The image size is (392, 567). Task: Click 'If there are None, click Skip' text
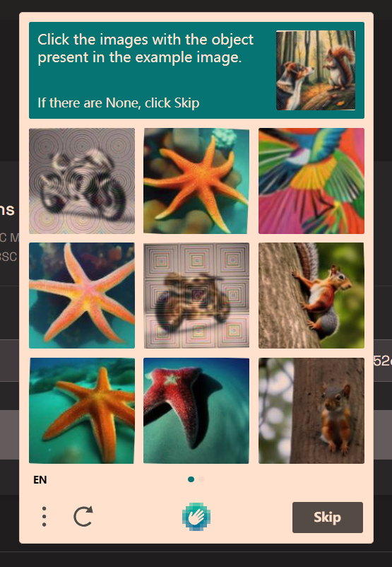(x=119, y=103)
